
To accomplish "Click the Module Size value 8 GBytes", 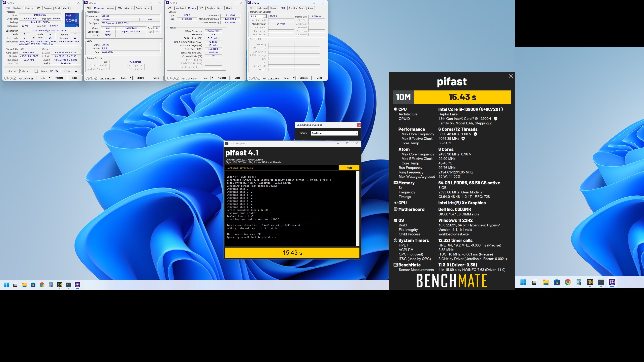I will coord(317,16).
